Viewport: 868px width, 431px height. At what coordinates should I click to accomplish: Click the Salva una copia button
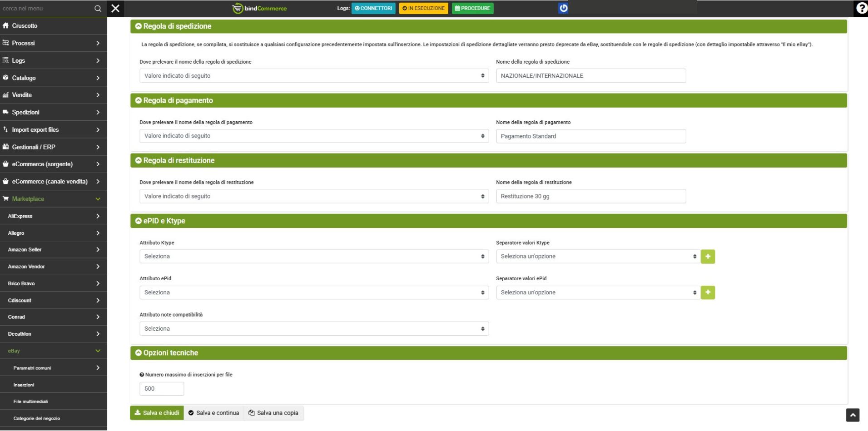(x=273, y=413)
